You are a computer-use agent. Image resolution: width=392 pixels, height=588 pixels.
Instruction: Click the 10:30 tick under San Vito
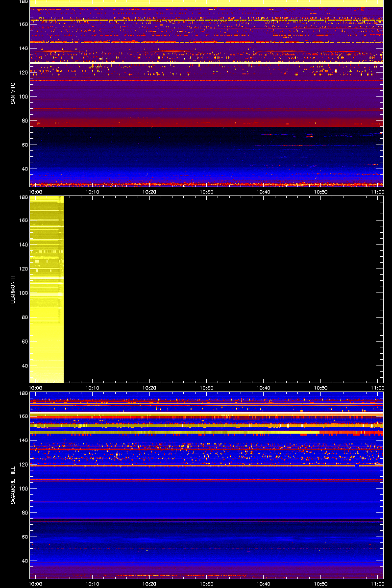pos(207,192)
